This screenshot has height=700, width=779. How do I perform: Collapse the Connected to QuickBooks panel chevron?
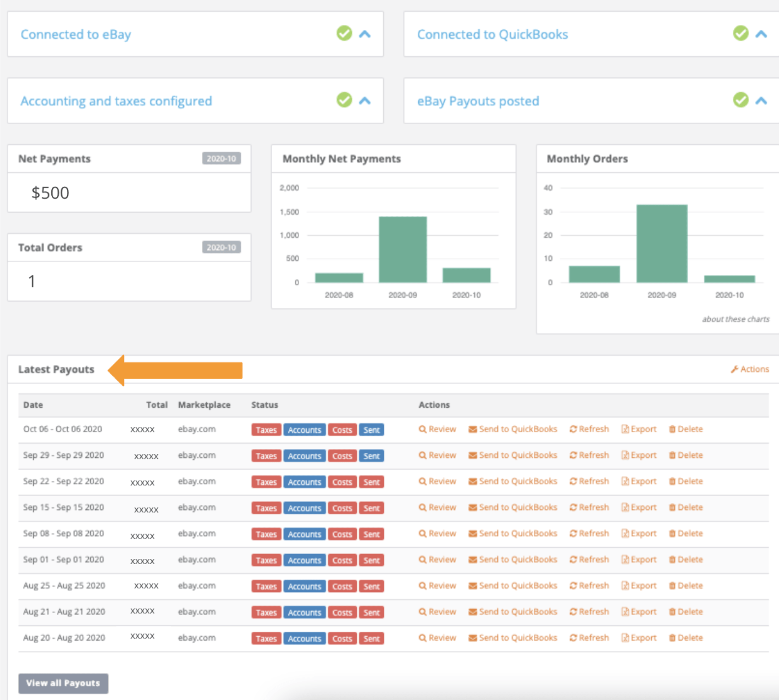761,34
